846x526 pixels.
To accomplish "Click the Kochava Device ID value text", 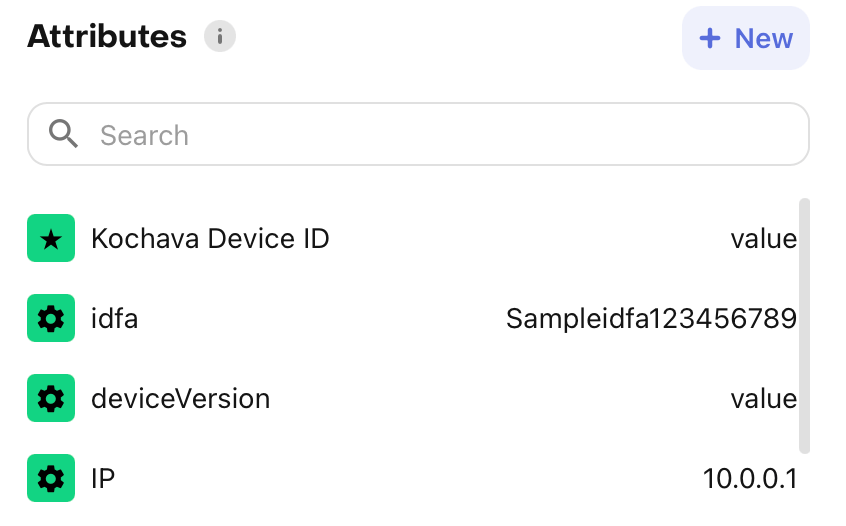I will click(x=763, y=239).
